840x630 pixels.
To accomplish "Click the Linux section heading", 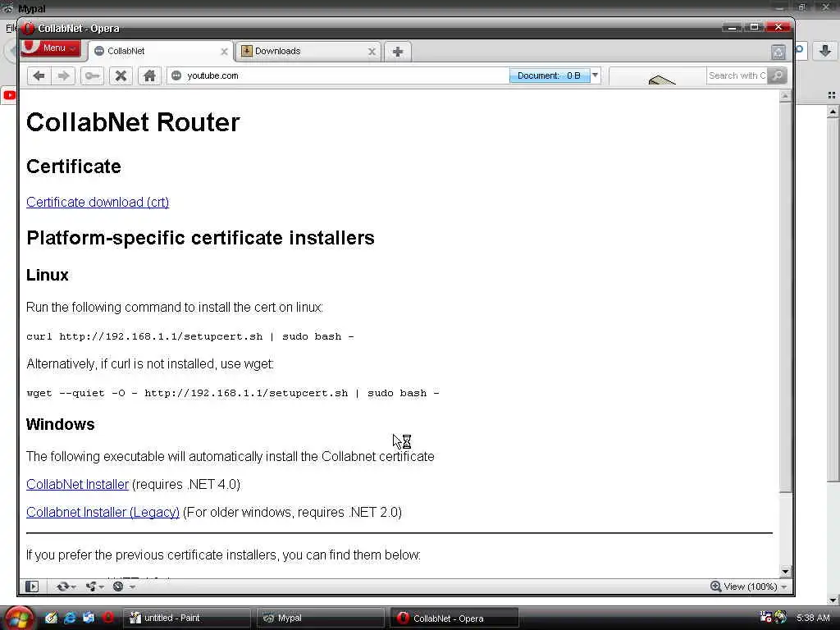I will pyautogui.click(x=48, y=275).
